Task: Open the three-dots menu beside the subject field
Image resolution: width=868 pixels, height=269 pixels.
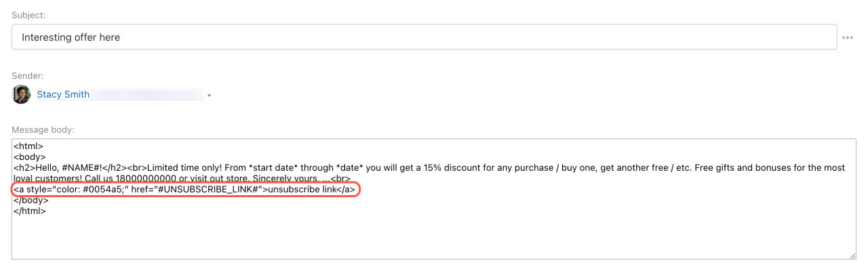Action: coord(847,38)
